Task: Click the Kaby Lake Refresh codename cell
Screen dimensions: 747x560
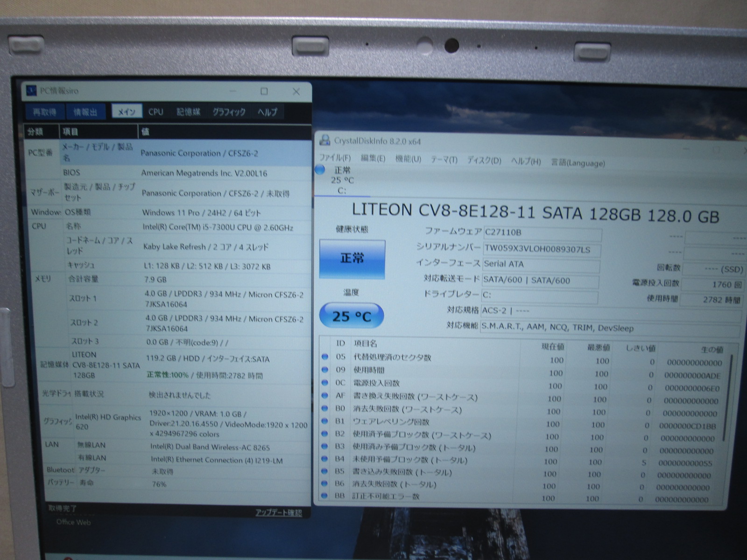Action: [x=206, y=247]
